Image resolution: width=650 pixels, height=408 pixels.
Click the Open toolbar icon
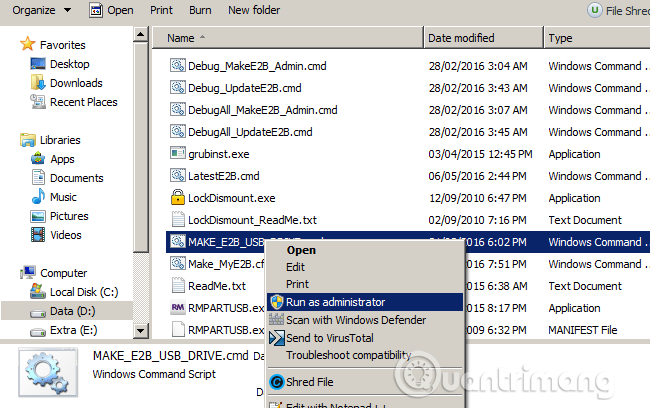(96, 10)
